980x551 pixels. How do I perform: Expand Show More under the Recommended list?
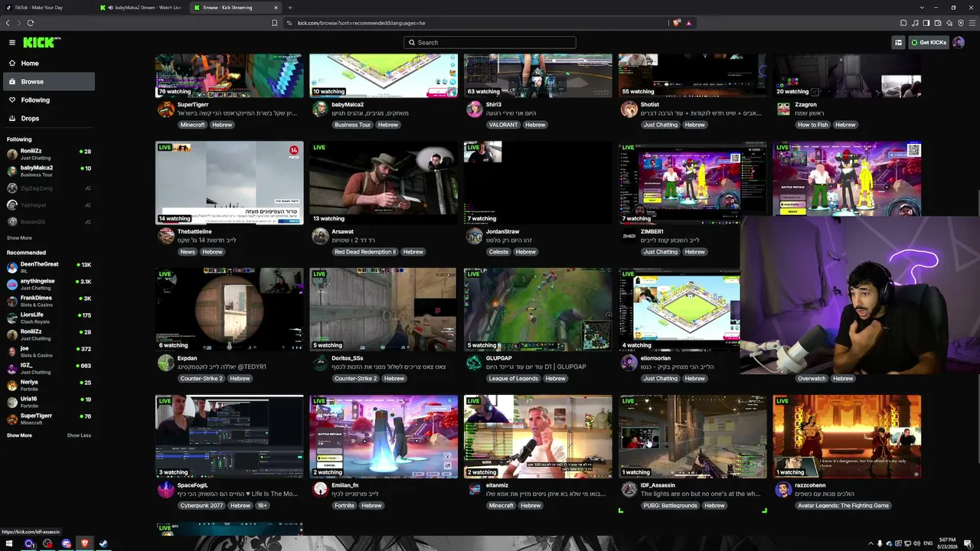(x=19, y=435)
